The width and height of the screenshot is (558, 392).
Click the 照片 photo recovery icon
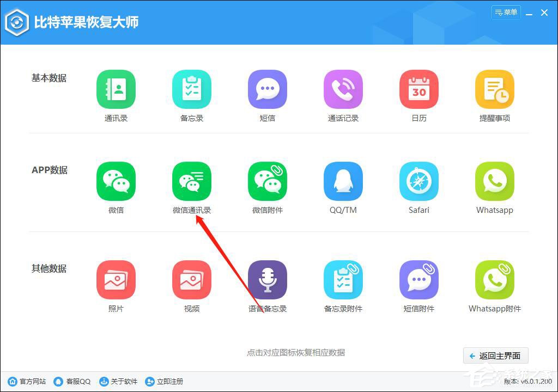(116, 279)
